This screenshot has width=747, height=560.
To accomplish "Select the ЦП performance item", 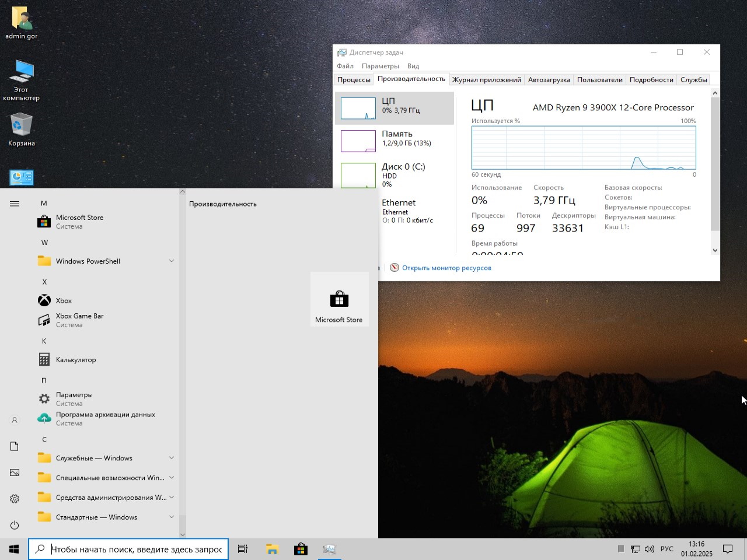I will pyautogui.click(x=395, y=108).
